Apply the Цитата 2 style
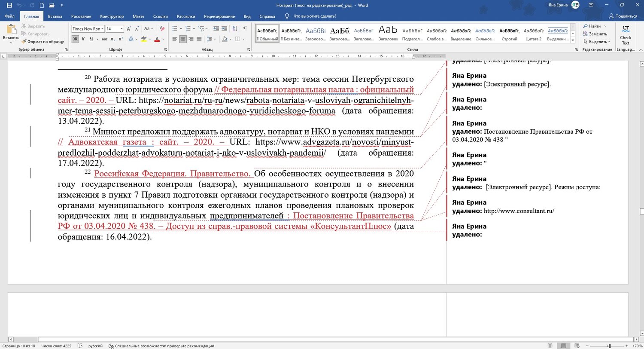 pos(534,34)
